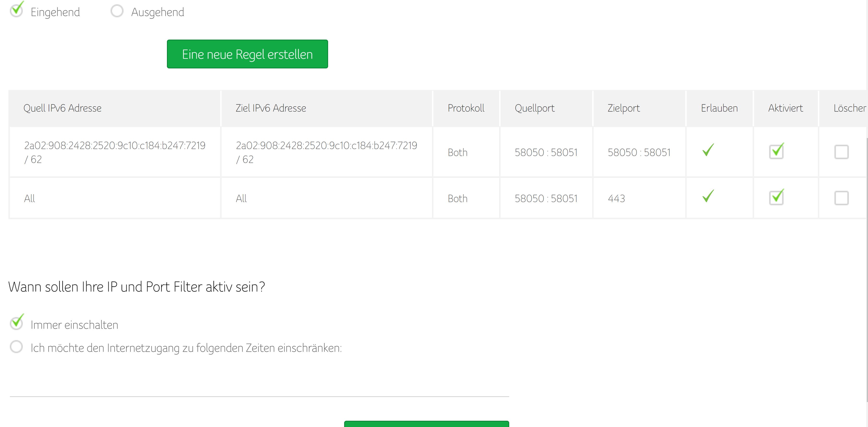Click the Löschen column header

(843, 108)
